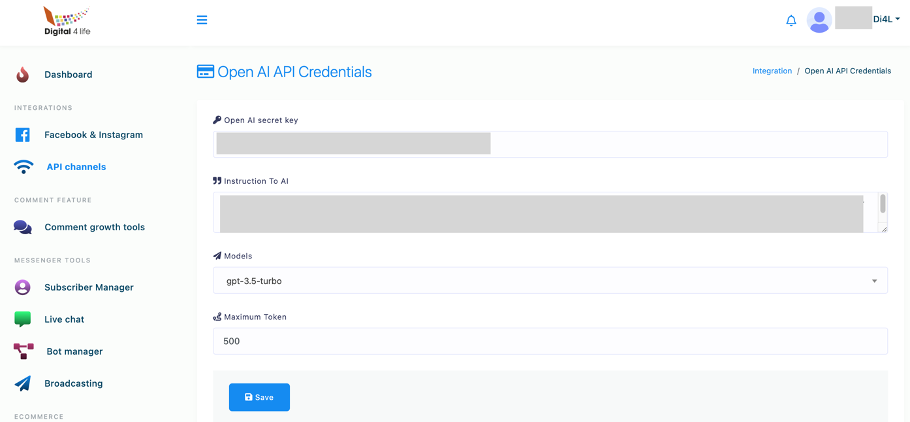Click the Subscriber Manager person icon
This screenshot has width=910, height=422.
click(x=23, y=287)
